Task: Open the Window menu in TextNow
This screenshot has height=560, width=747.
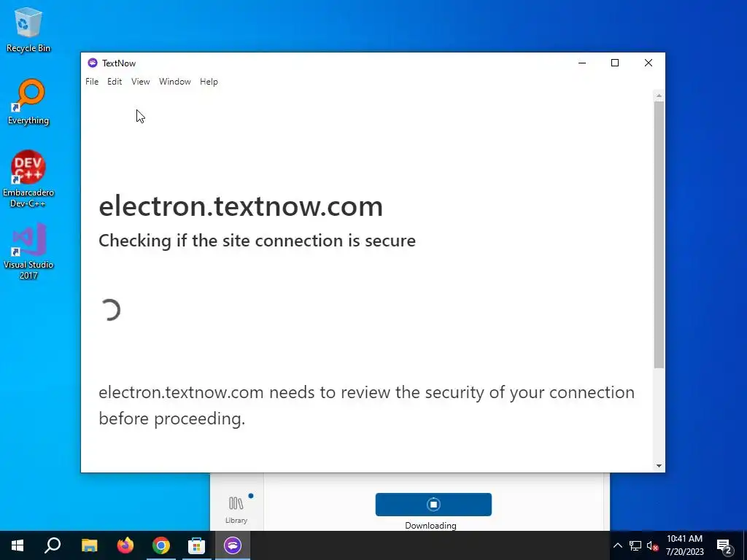Action: pyautogui.click(x=175, y=82)
